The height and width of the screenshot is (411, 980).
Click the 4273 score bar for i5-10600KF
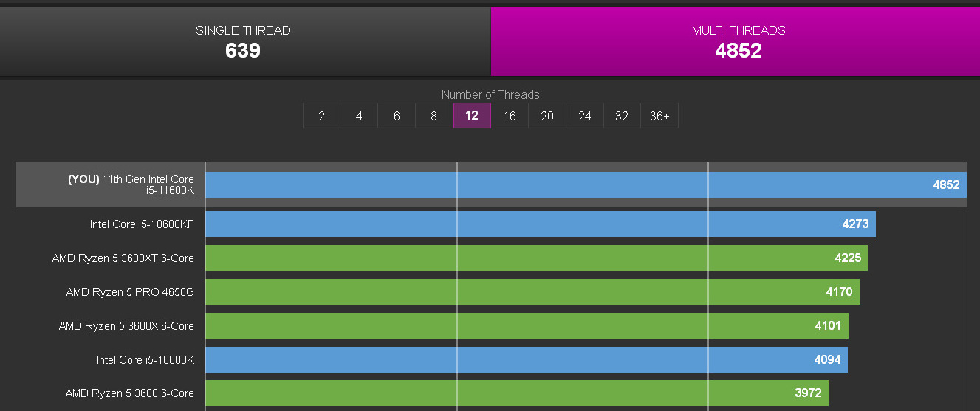coord(541,224)
